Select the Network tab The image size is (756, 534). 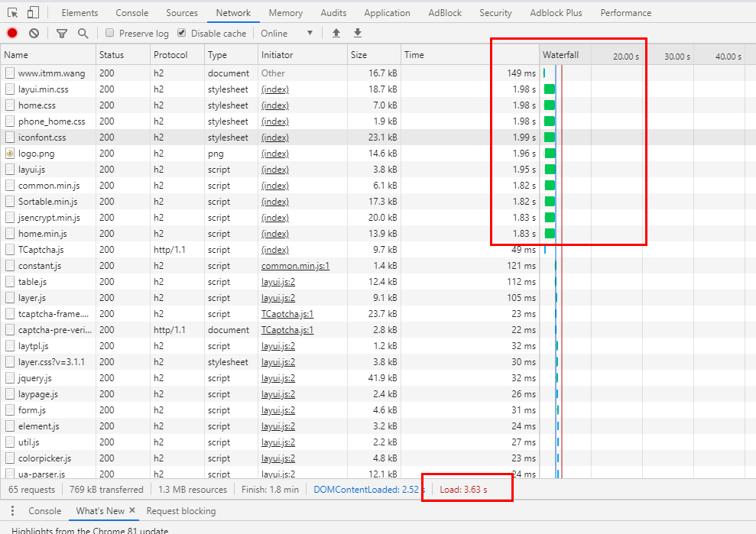[x=233, y=13]
